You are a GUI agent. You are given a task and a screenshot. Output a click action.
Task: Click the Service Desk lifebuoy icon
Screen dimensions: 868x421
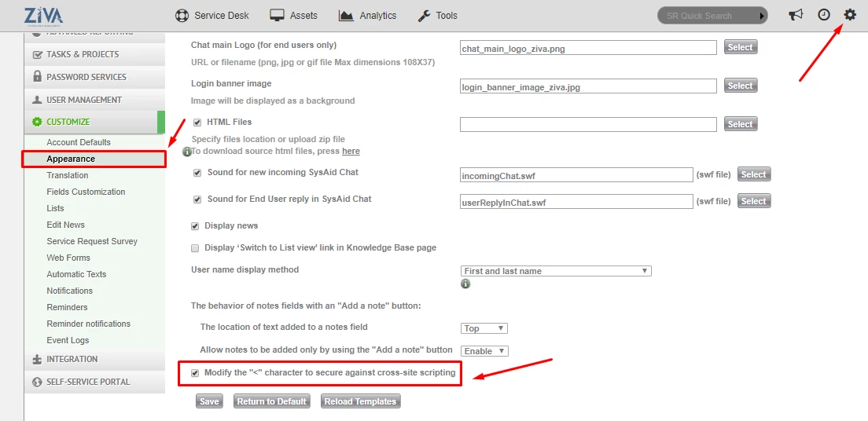click(182, 16)
